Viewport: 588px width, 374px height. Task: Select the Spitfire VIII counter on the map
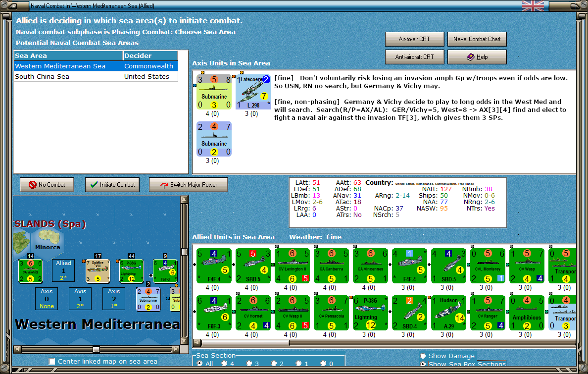(98, 271)
